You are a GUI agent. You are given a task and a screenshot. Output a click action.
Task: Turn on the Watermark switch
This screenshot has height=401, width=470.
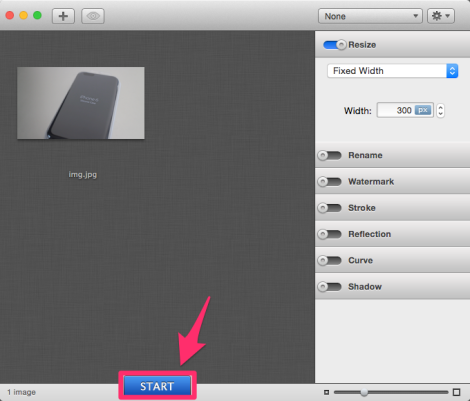(329, 182)
